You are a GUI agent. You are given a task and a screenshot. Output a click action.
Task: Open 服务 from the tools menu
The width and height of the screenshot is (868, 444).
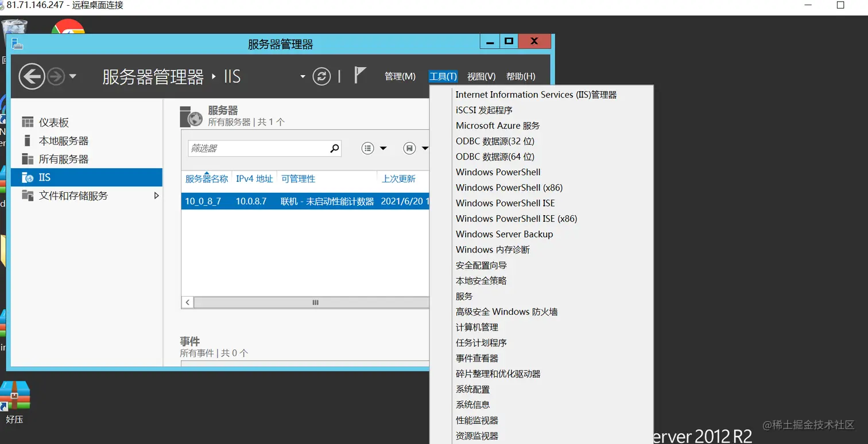point(541,296)
